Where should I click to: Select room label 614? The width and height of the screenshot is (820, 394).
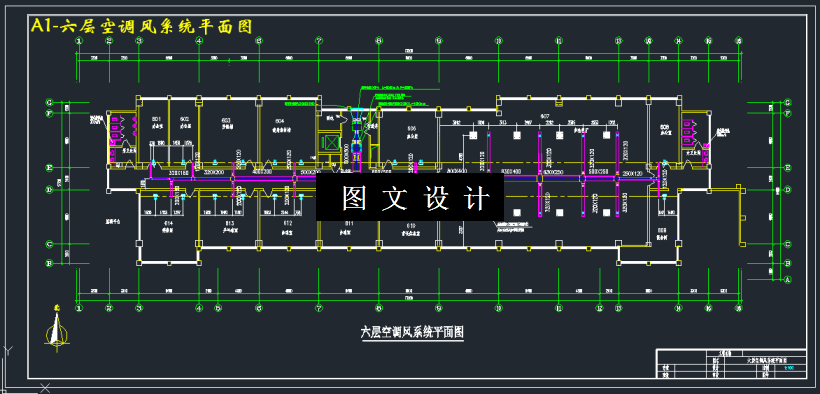168,223
